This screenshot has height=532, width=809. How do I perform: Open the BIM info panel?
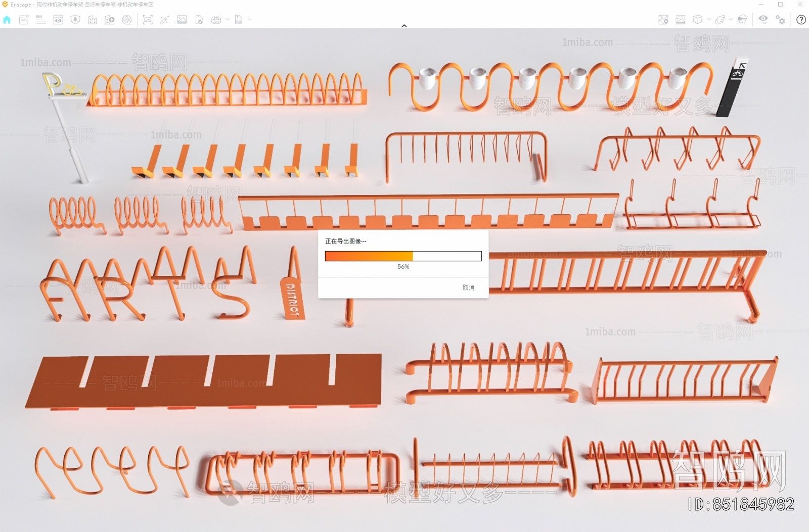point(41,20)
